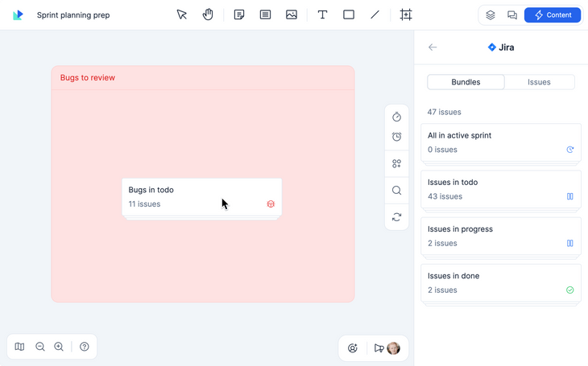This screenshot has height=366, width=588.
Task: Open the search magnifier in side toolbar
Action: point(396,191)
